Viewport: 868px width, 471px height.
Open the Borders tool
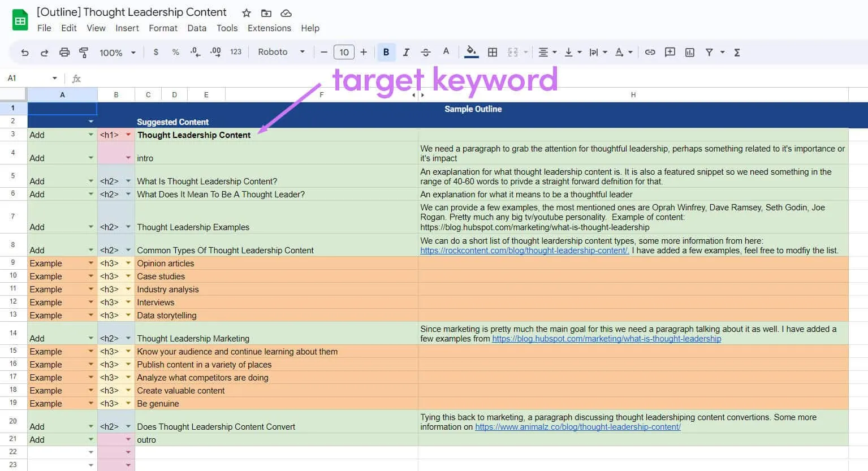click(x=493, y=52)
